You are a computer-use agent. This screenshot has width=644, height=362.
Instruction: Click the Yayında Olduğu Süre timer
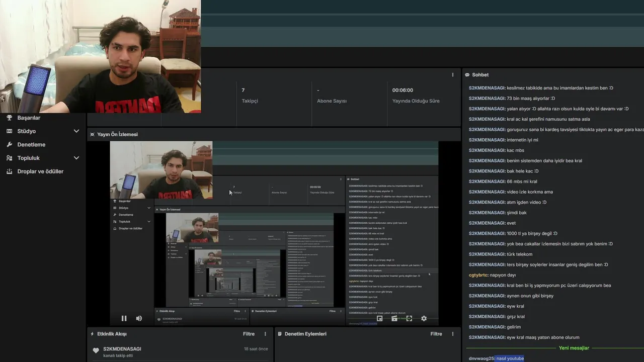tap(416, 96)
